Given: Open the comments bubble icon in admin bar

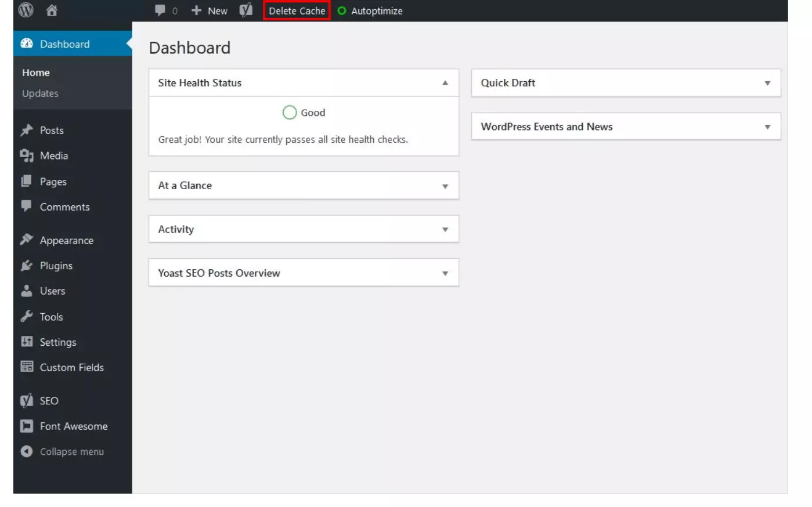Looking at the screenshot, I should (x=160, y=10).
